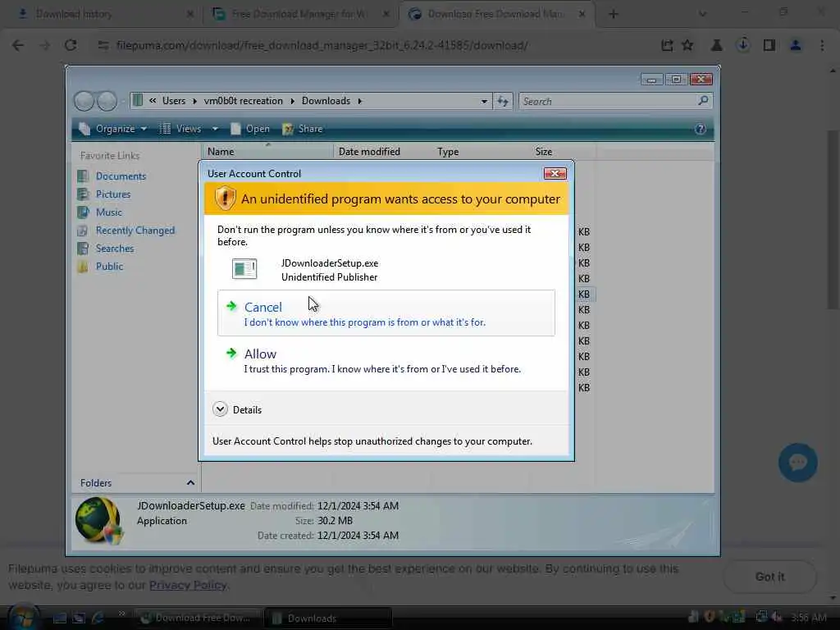Click Share in the Explorer toolbar
This screenshot has width=840, height=630.
[x=303, y=129]
